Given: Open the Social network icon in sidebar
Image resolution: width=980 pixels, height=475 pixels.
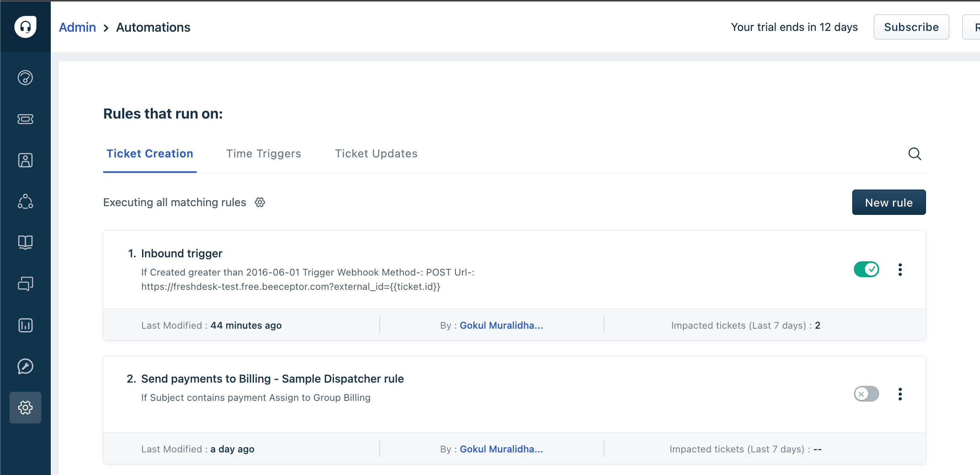Looking at the screenshot, I should pyautogui.click(x=25, y=201).
